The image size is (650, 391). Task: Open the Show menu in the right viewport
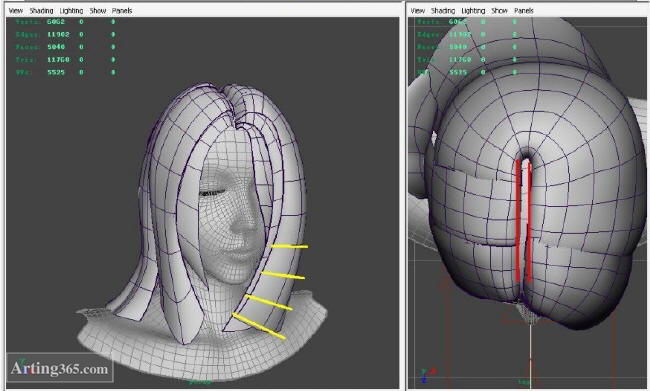[500, 11]
